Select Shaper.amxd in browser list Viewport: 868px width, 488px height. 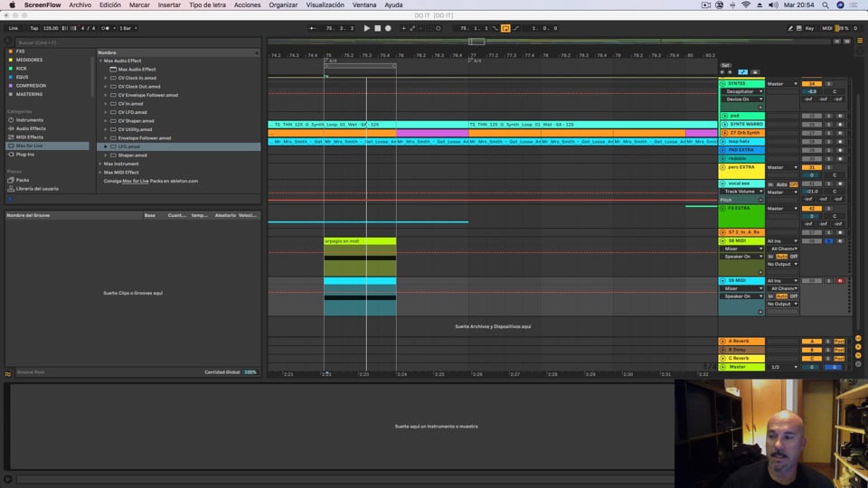point(132,155)
